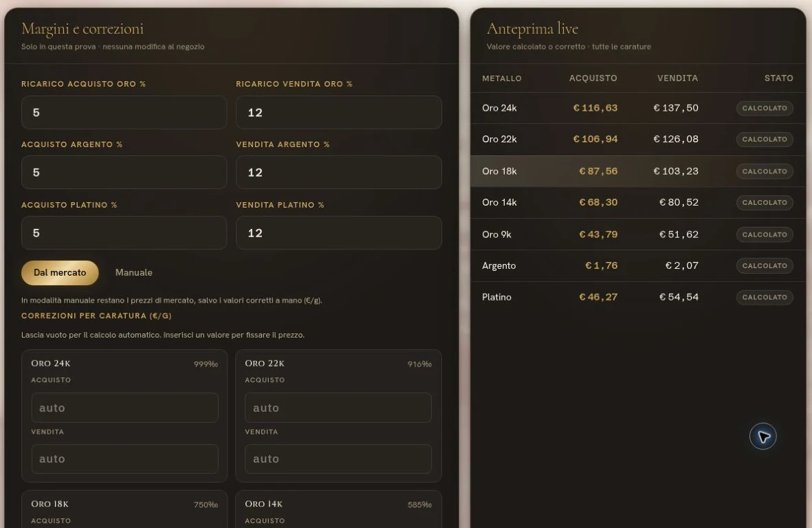Click the 916‰ purity label
The image size is (812, 528).
(x=419, y=364)
